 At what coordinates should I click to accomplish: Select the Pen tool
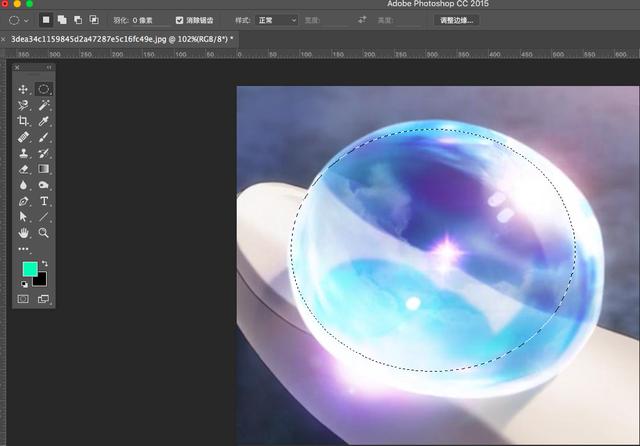(x=23, y=201)
